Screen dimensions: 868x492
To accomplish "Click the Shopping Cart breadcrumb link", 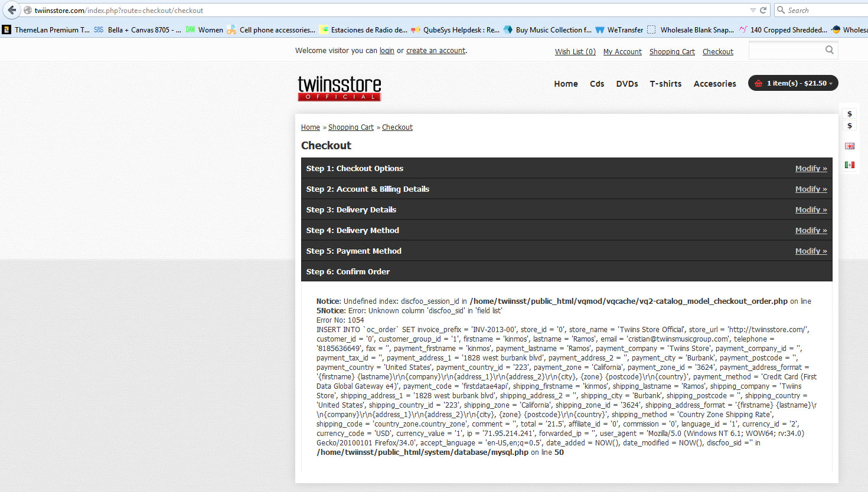I will [351, 127].
